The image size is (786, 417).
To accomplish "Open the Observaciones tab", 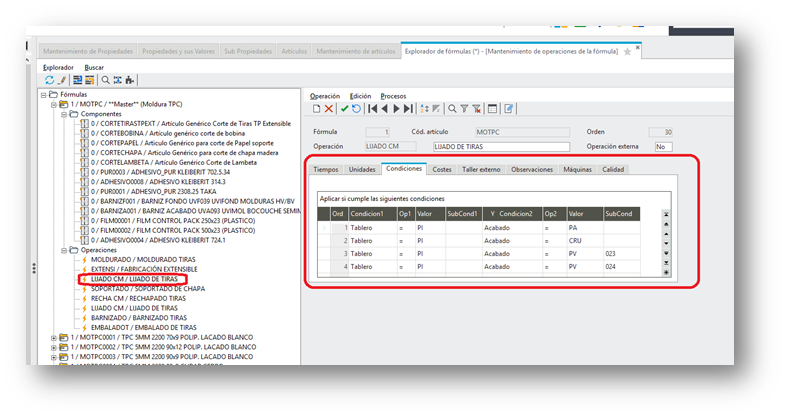I will 532,169.
